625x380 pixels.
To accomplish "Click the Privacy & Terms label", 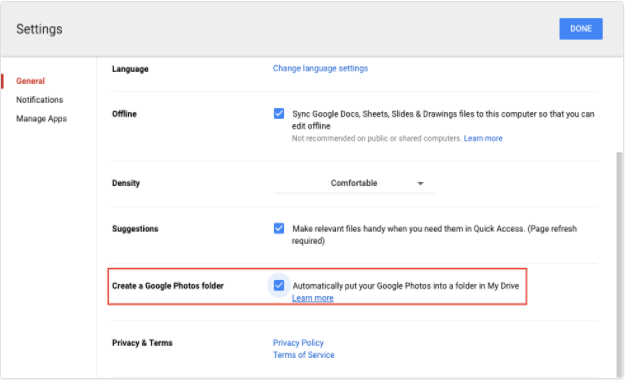I will coord(142,343).
